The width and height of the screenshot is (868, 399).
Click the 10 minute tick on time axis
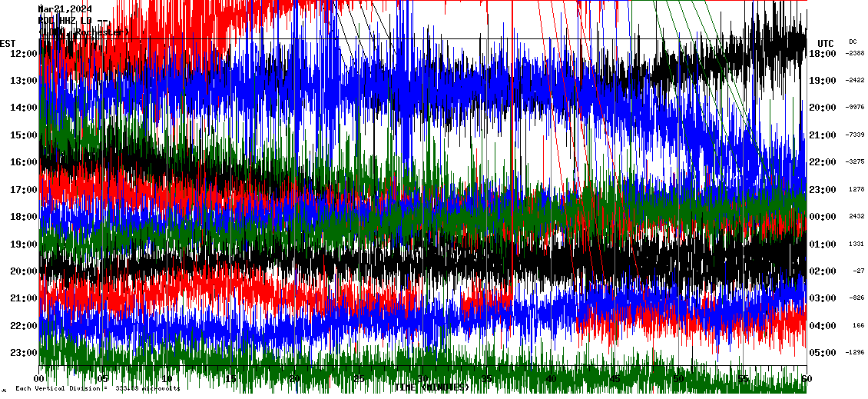[167, 379]
